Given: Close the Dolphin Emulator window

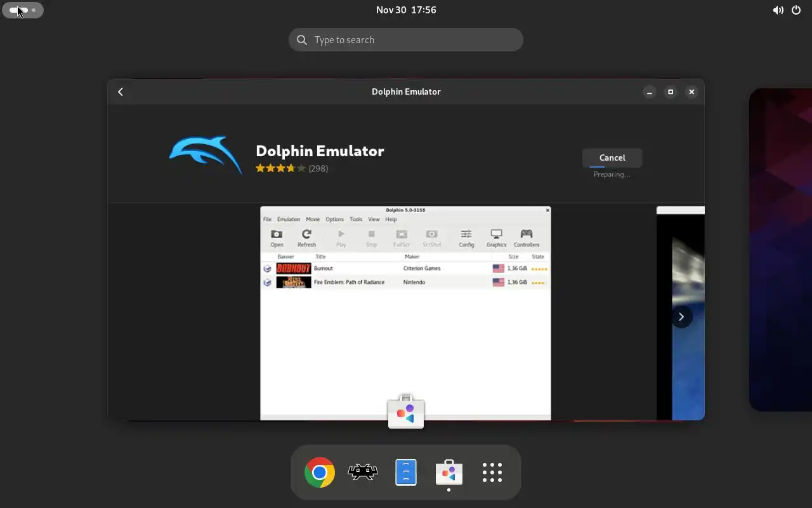Looking at the screenshot, I should pos(691,92).
